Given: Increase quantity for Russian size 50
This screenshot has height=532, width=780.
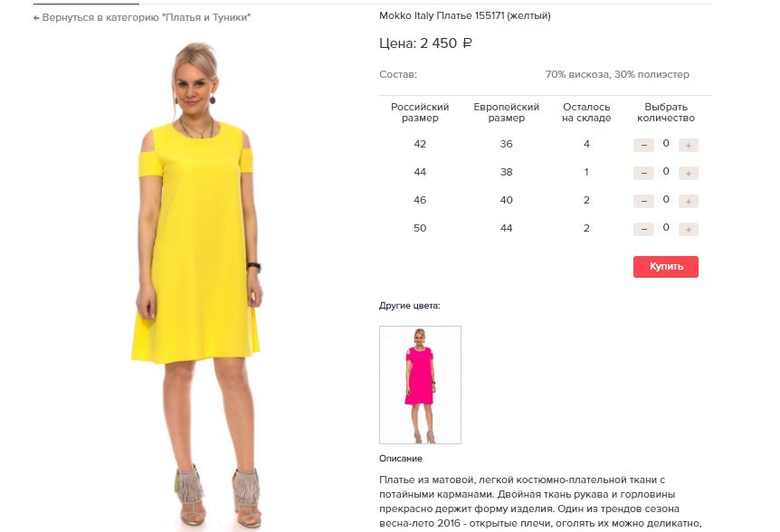Looking at the screenshot, I should coord(689,229).
